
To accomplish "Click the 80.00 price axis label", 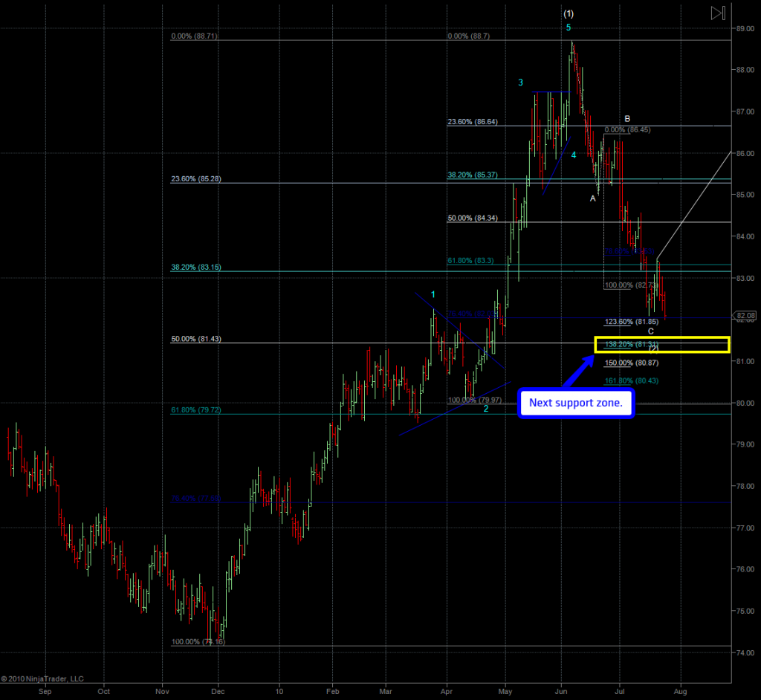I will pyautogui.click(x=745, y=403).
